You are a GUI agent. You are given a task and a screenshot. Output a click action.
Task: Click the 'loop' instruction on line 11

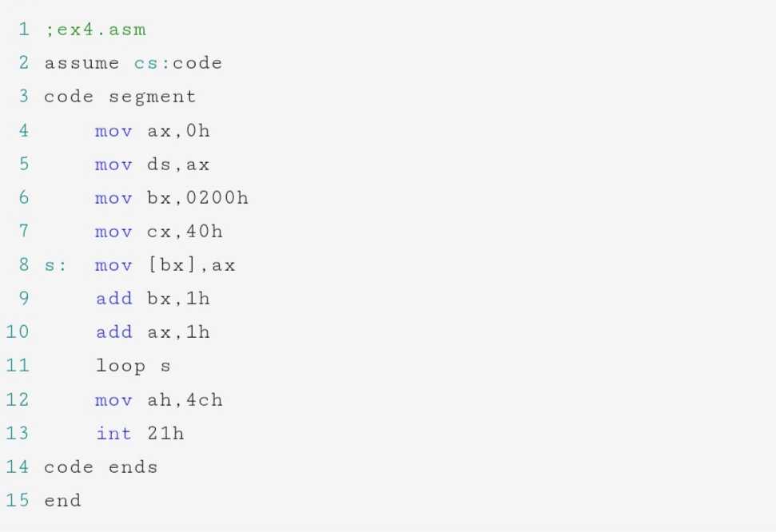pyautogui.click(x=120, y=366)
